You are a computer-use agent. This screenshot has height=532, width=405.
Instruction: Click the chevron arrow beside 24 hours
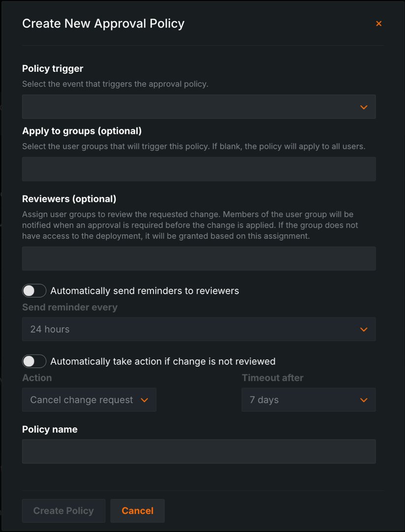click(x=364, y=329)
